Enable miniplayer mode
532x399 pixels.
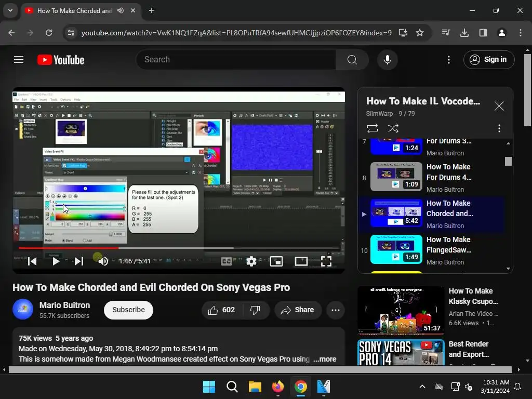point(276,261)
